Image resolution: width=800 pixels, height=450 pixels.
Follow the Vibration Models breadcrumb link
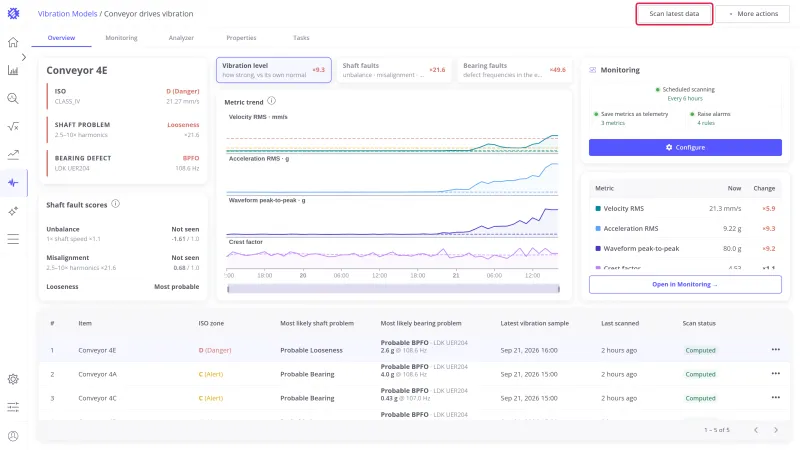click(x=67, y=14)
